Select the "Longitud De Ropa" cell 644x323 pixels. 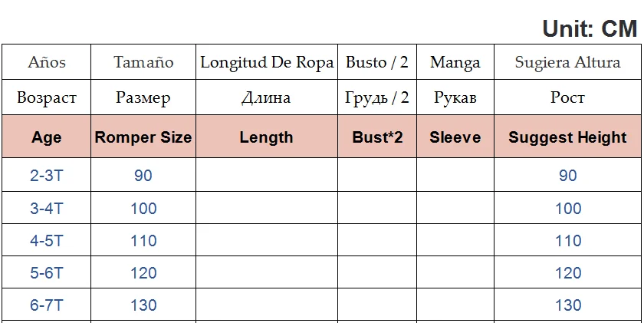click(267, 62)
